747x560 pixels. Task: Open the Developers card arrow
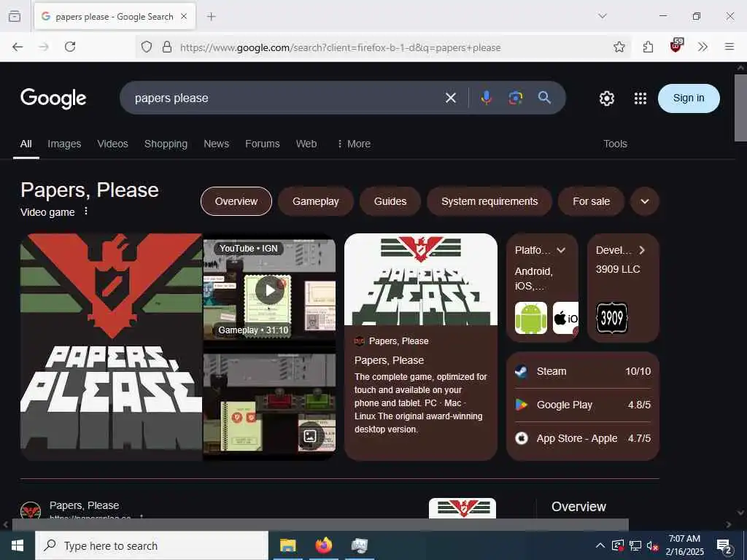click(x=642, y=250)
